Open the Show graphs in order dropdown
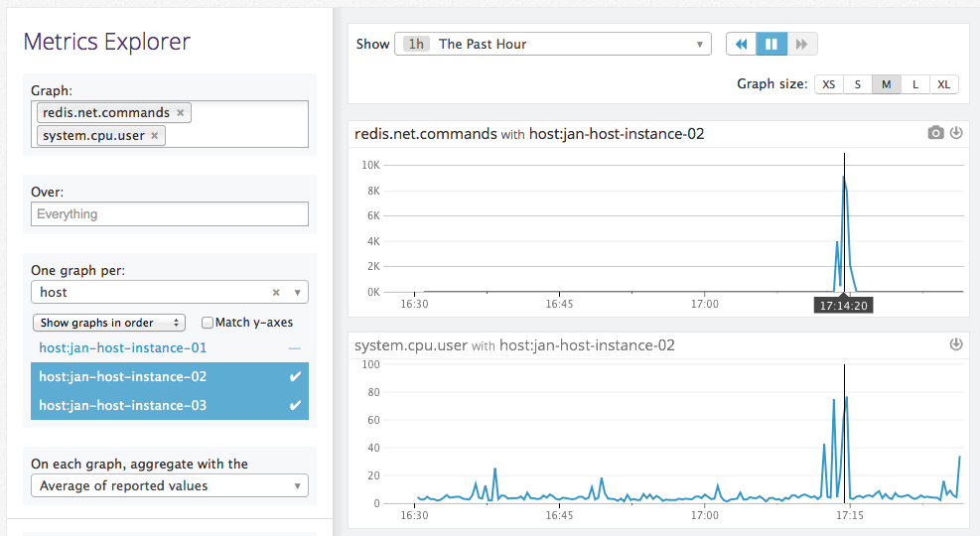The width and height of the screenshot is (980, 536). point(109,323)
